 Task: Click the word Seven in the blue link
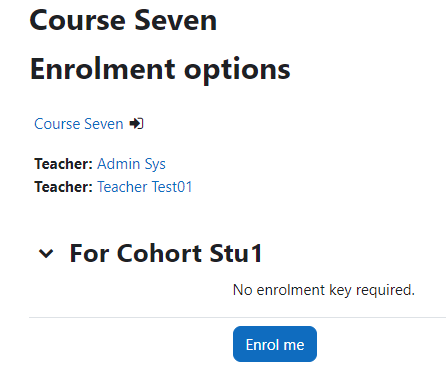tap(104, 124)
